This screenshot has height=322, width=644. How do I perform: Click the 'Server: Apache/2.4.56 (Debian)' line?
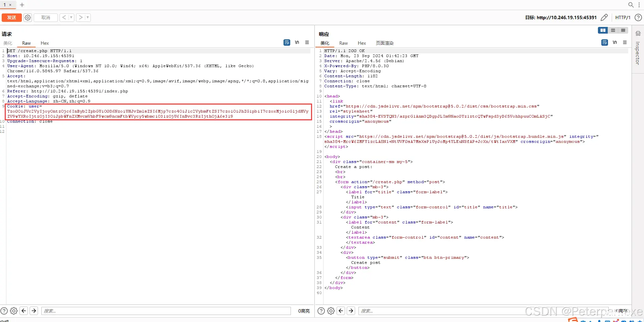[x=364, y=61]
